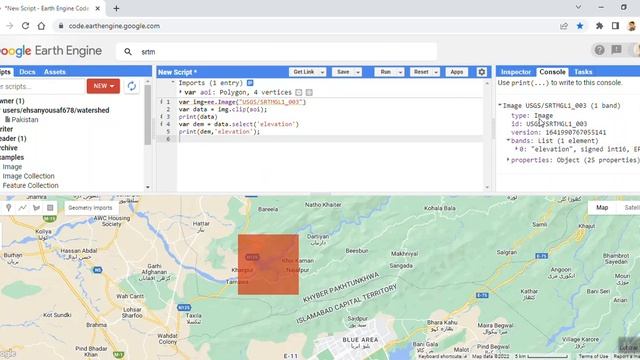Click the aoi import delete icon
This screenshot has height=360, width=640.
click(x=309, y=92)
